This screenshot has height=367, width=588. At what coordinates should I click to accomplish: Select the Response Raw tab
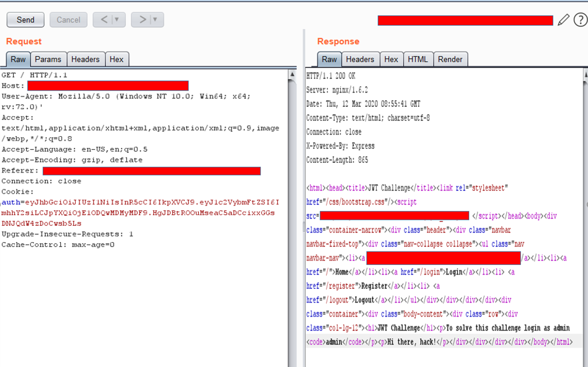329,59
